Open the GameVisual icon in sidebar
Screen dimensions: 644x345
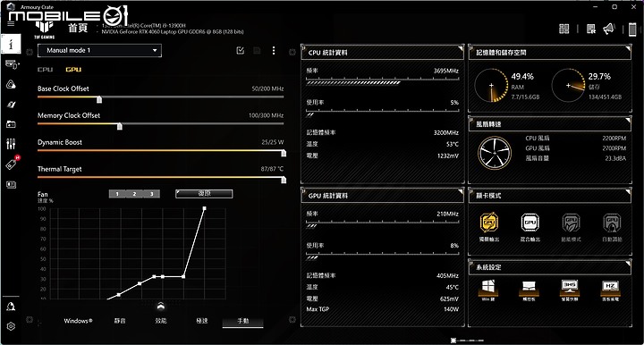pyautogui.click(x=11, y=105)
